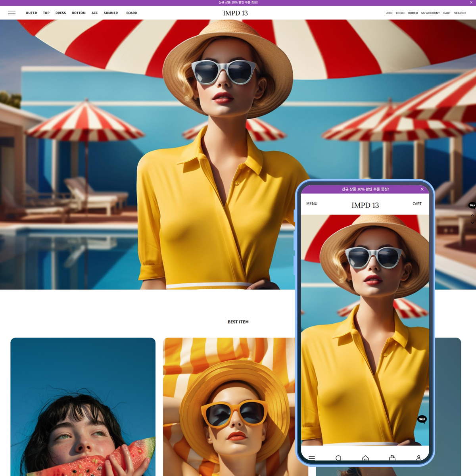Select the SUMMER menu item
Viewport: 476px width, 476px height.
(111, 13)
